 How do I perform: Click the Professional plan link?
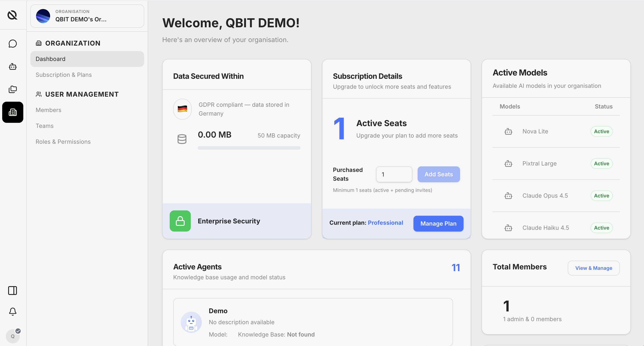click(385, 223)
